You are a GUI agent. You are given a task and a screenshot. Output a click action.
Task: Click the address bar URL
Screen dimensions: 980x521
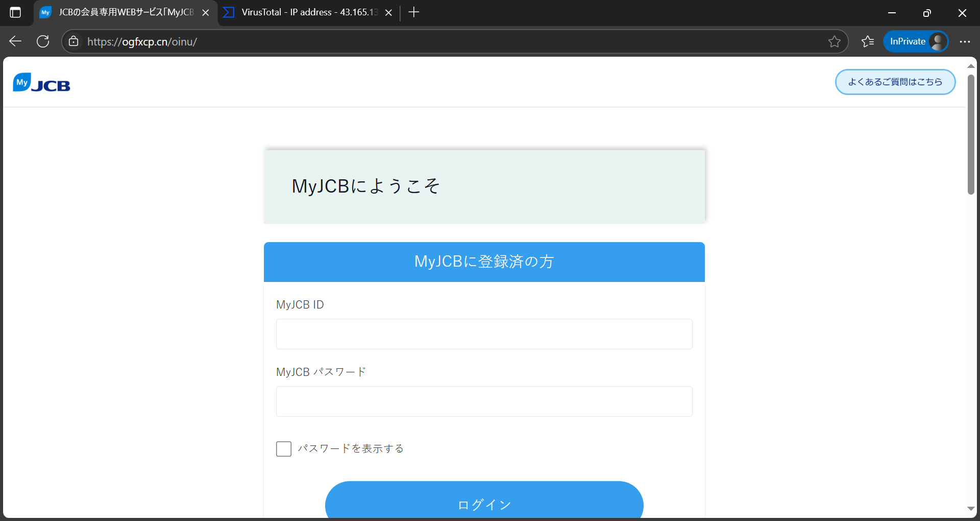pos(142,42)
